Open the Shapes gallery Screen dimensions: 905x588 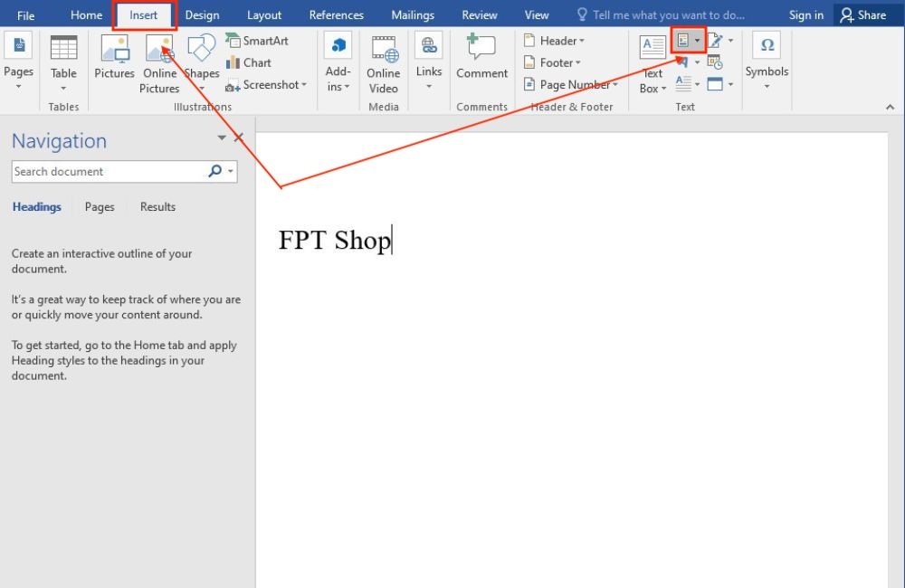202,63
